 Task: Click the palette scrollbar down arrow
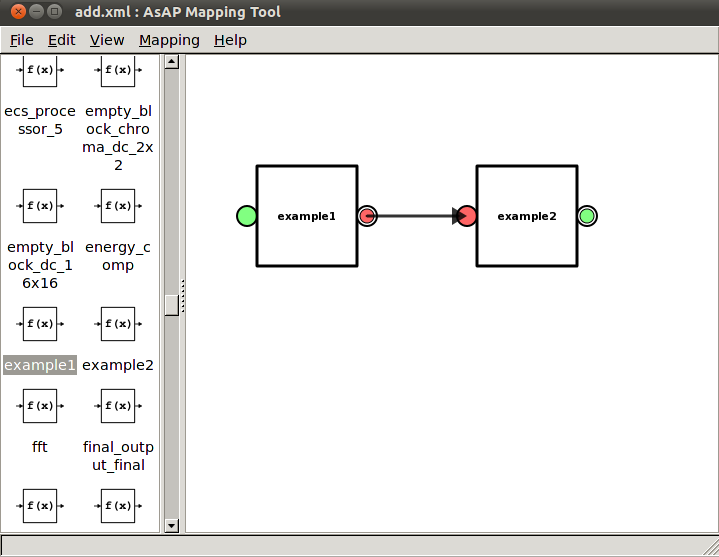coord(171,525)
